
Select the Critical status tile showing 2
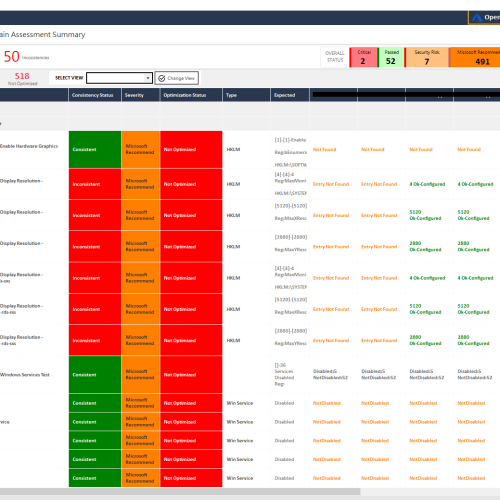tap(363, 57)
